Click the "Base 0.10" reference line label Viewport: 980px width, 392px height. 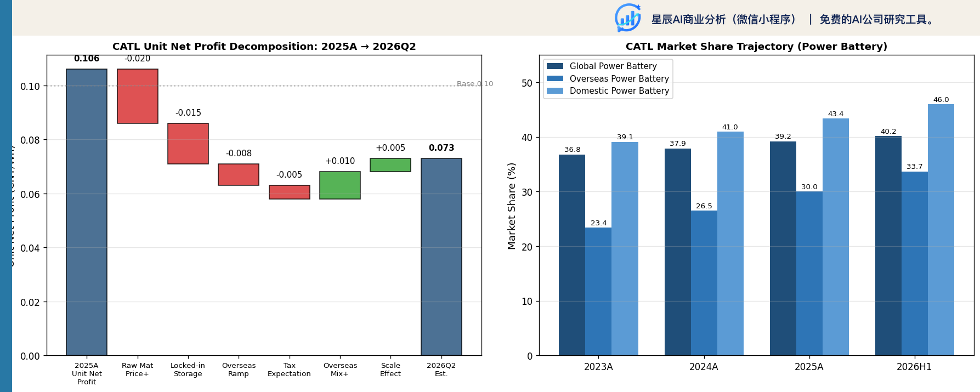475,84
